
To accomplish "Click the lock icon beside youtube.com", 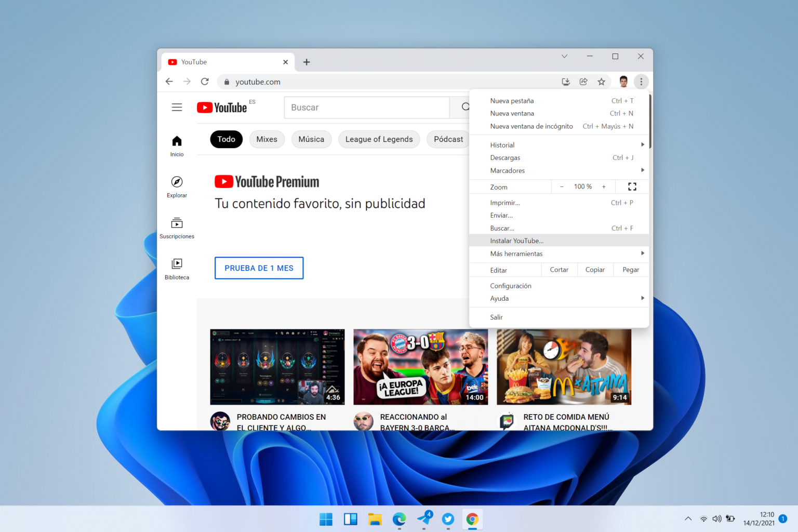I will tap(227, 82).
